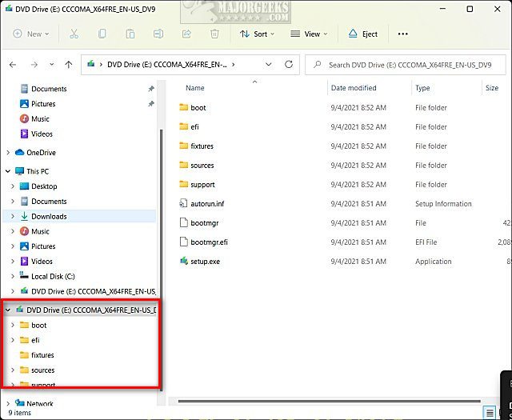Eject the DVD drive
The image size is (512, 420).
click(x=362, y=34)
